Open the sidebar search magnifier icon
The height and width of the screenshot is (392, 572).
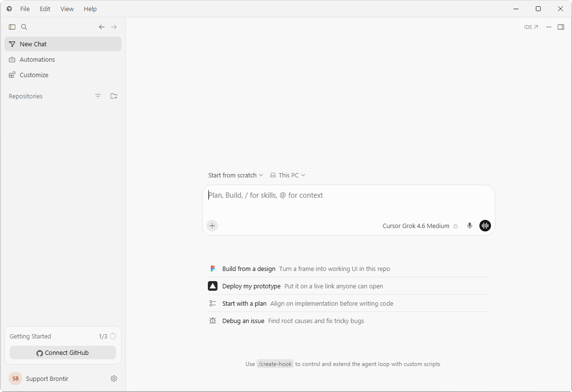(x=24, y=27)
